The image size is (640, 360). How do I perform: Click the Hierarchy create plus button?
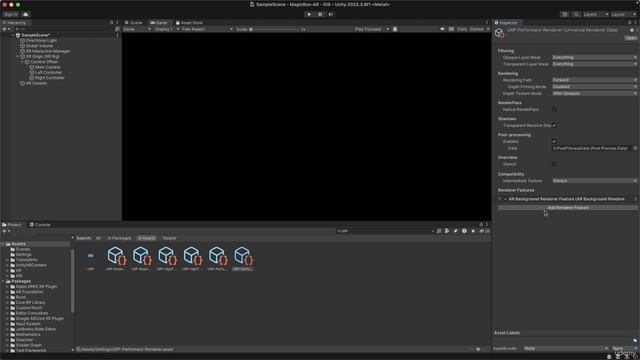coord(6,29)
